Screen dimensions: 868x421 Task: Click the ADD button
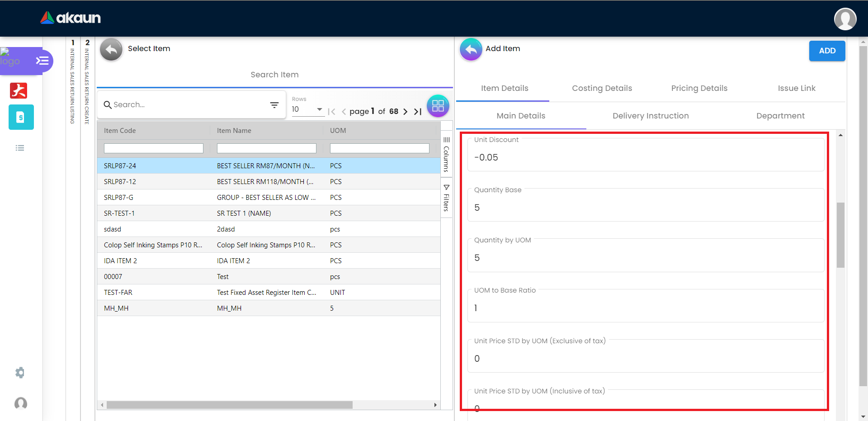(827, 51)
